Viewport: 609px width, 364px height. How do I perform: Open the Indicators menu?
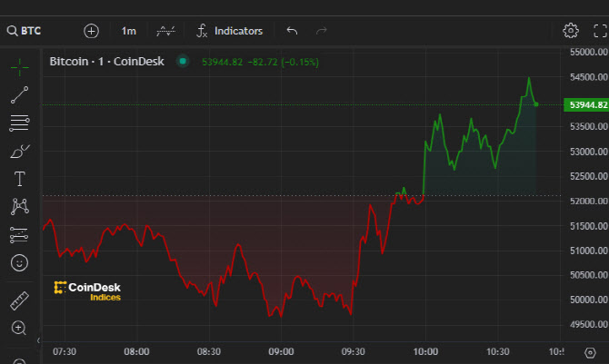click(230, 31)
